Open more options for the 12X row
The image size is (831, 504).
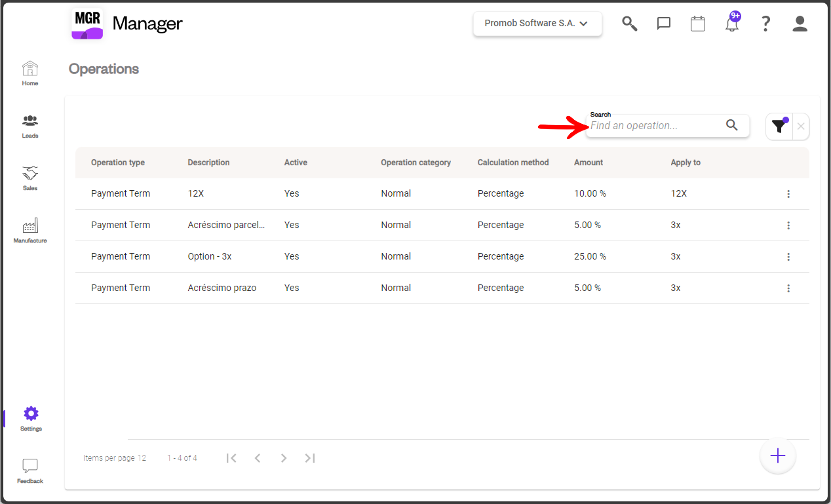pyautogui.click(x=788, y=194)
